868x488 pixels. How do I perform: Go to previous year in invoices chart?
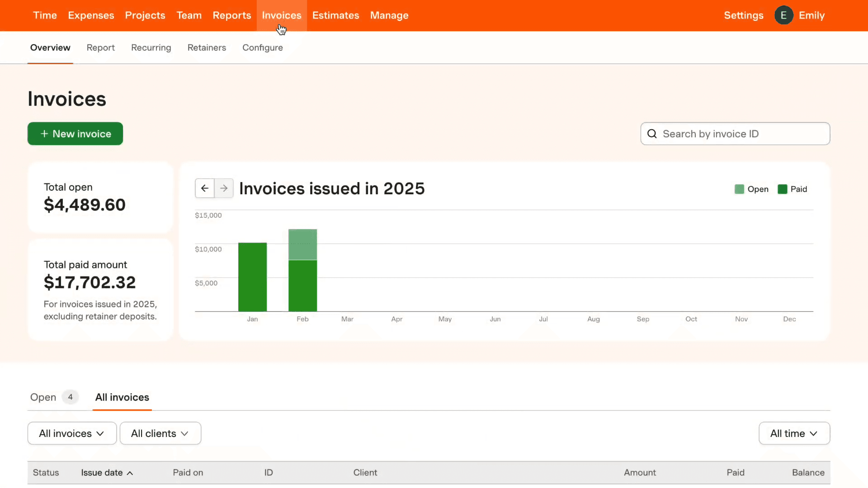[205, 188]
